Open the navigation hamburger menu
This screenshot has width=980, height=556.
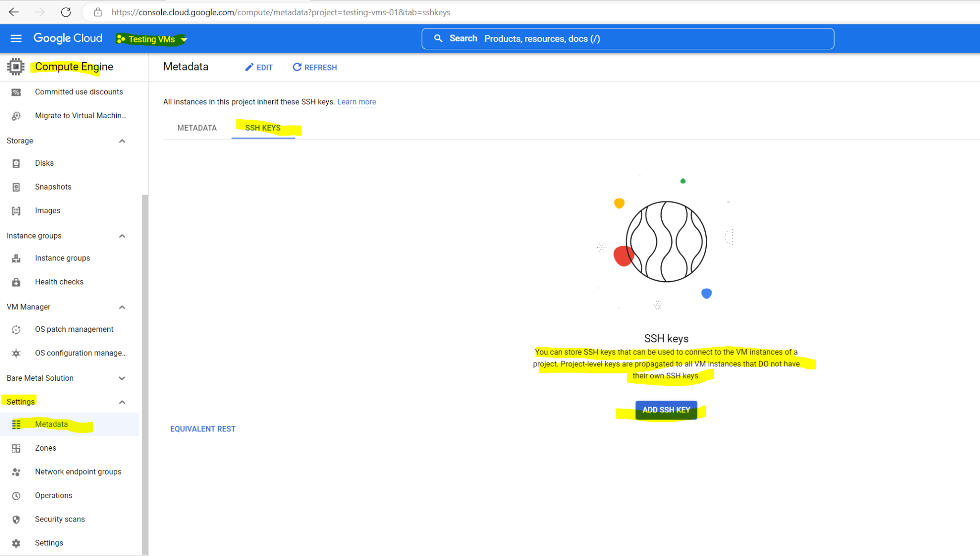click(16, 38)
